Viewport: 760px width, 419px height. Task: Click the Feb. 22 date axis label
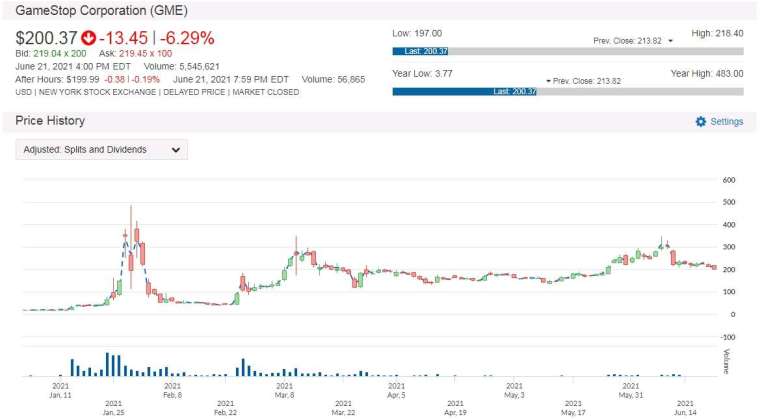[x=225, y=408]
